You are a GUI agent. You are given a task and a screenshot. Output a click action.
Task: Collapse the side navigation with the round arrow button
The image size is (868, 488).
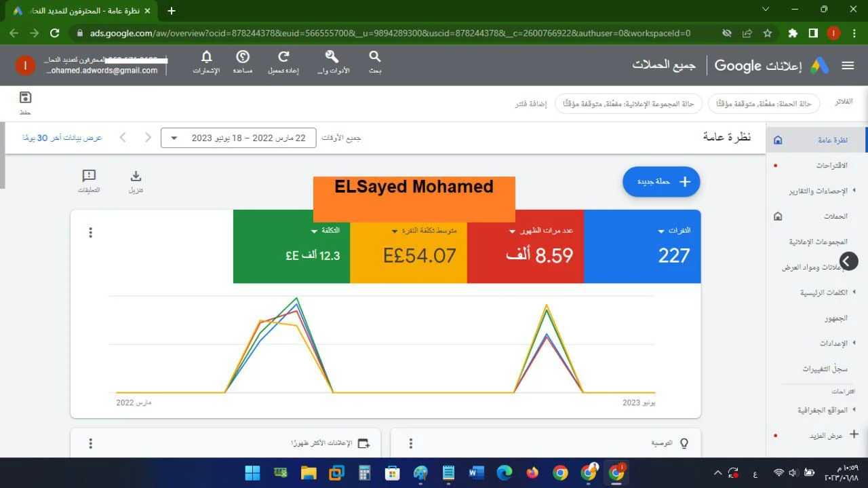(x=848, y=261)
